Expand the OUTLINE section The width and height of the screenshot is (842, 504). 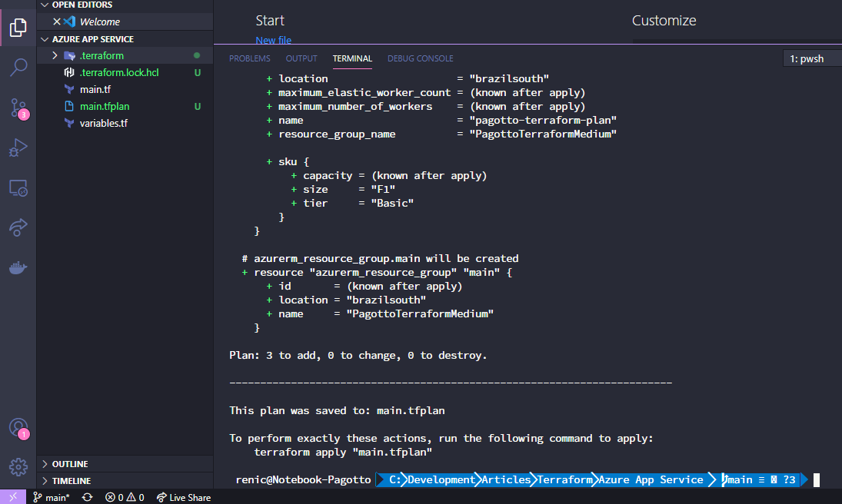(45, 464)
